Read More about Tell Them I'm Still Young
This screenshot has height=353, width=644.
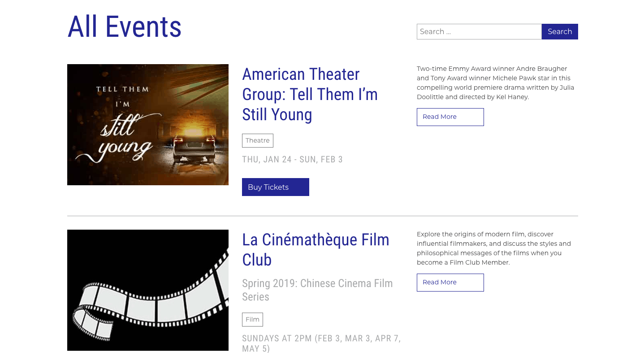(450, 117)
